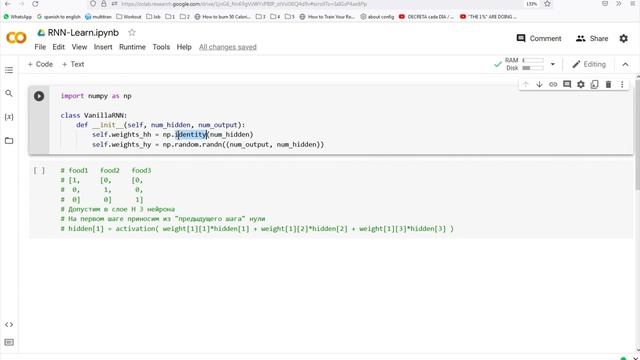Open the Editing mode dropdown
This screenshot has height=360, width=640.
tap(589, 64)
